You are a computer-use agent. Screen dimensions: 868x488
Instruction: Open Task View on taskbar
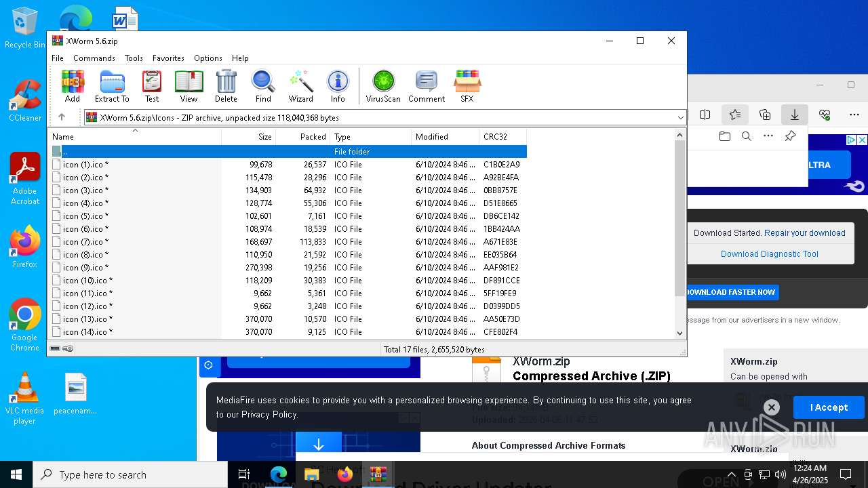244,474
